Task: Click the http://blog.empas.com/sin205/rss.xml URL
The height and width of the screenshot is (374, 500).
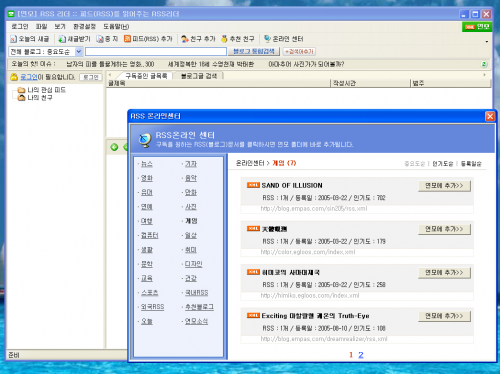Action: coord(314,209)
